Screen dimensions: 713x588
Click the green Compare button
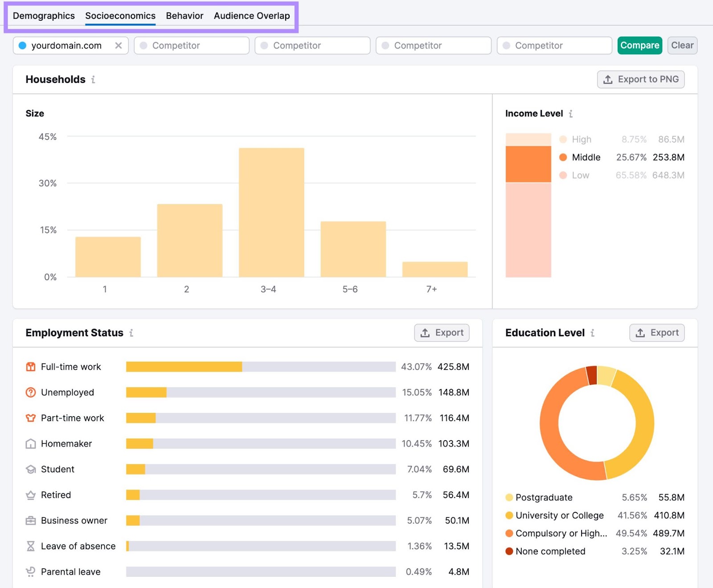click(x=639, y=45)
